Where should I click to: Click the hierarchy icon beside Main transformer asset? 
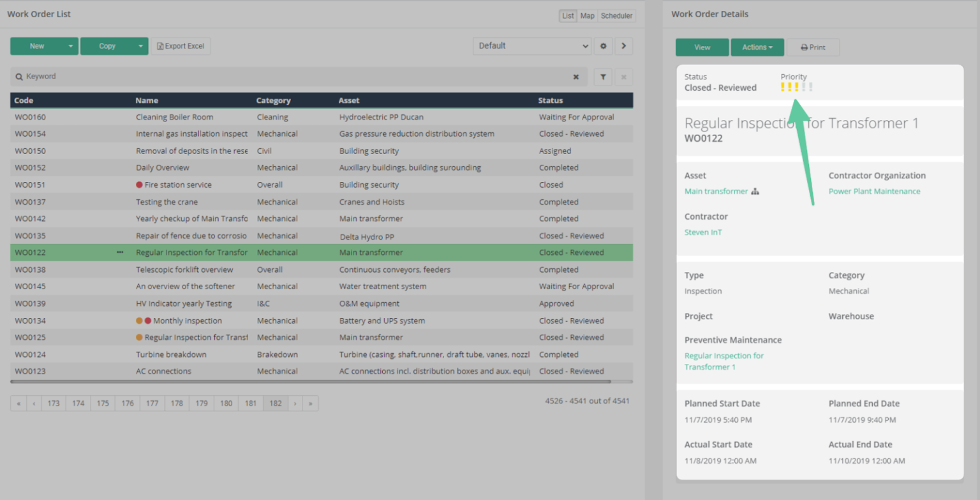(x=755, y=191)
